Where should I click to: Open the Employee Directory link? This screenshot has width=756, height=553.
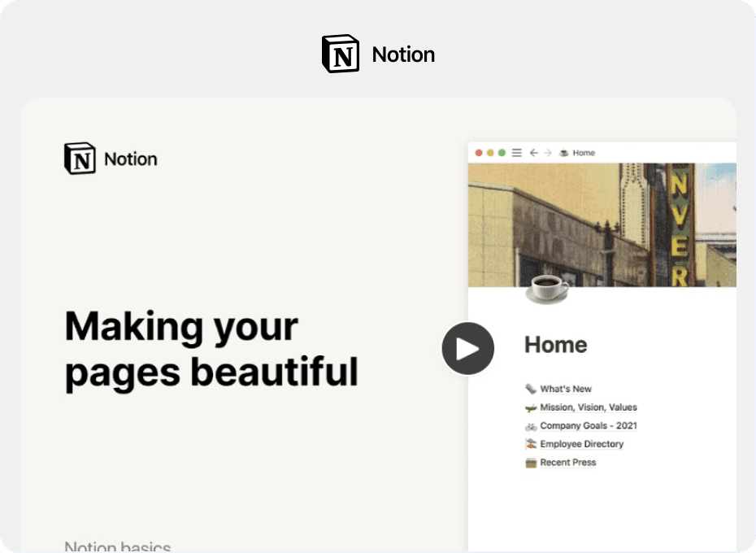pos(582,444)
